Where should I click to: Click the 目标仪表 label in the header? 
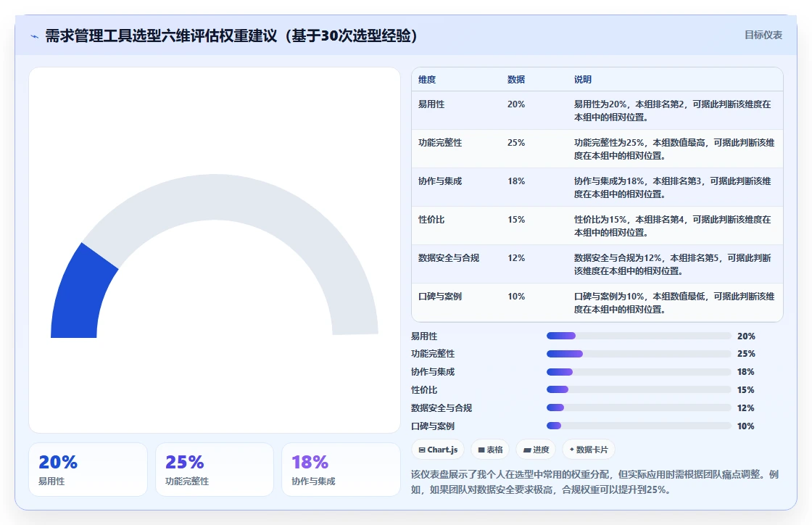click(763, 36)
